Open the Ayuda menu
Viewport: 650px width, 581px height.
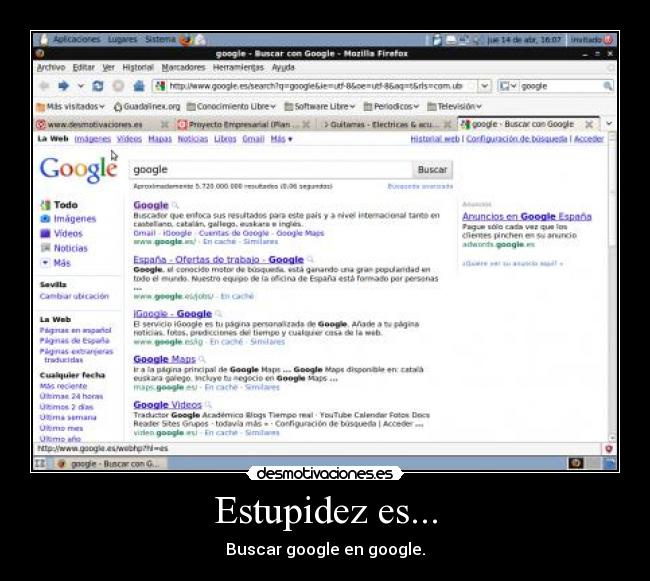pyautogui.click(x=283, y=67)
